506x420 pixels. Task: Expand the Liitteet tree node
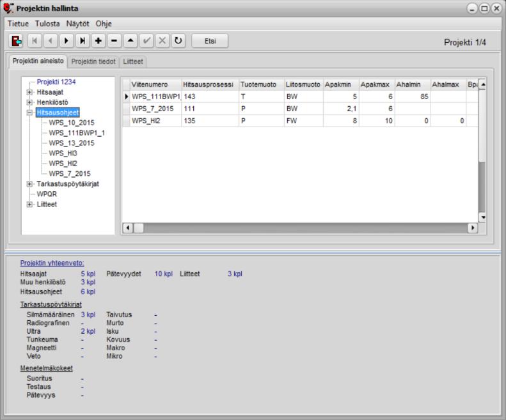(29, 205)
